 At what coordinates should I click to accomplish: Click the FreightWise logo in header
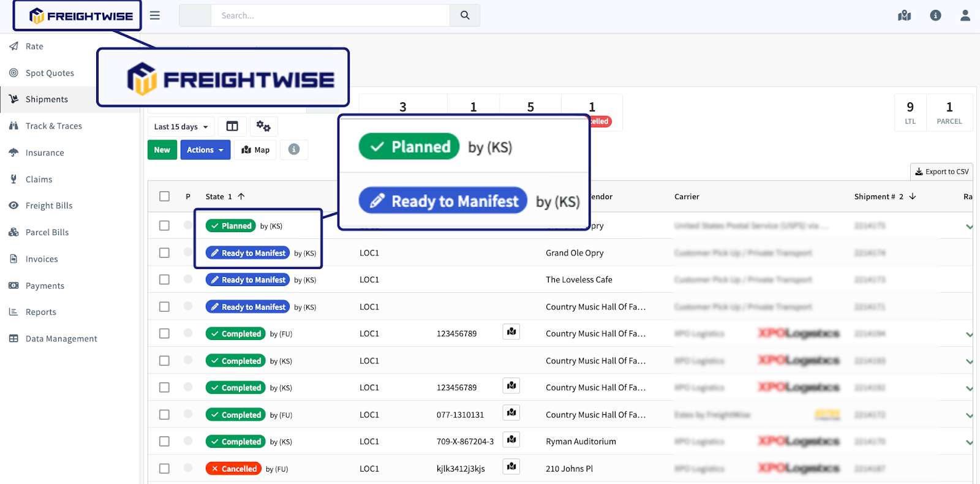click(81, 16)
